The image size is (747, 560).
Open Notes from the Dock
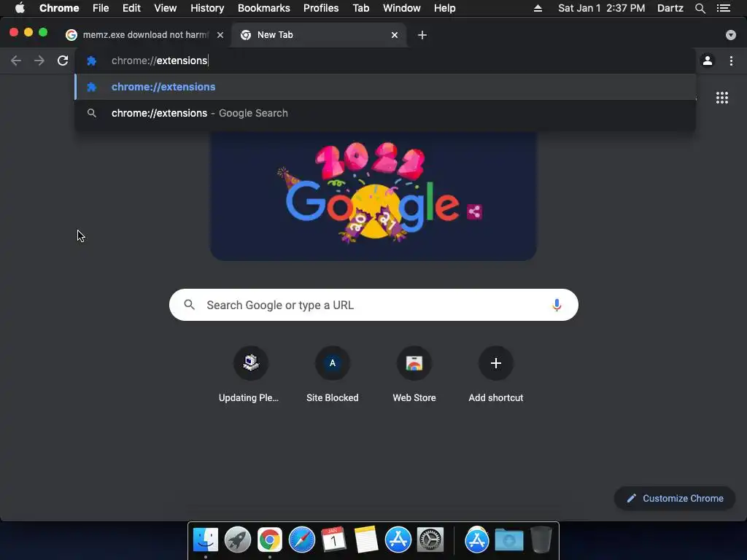tap(366, 540)
